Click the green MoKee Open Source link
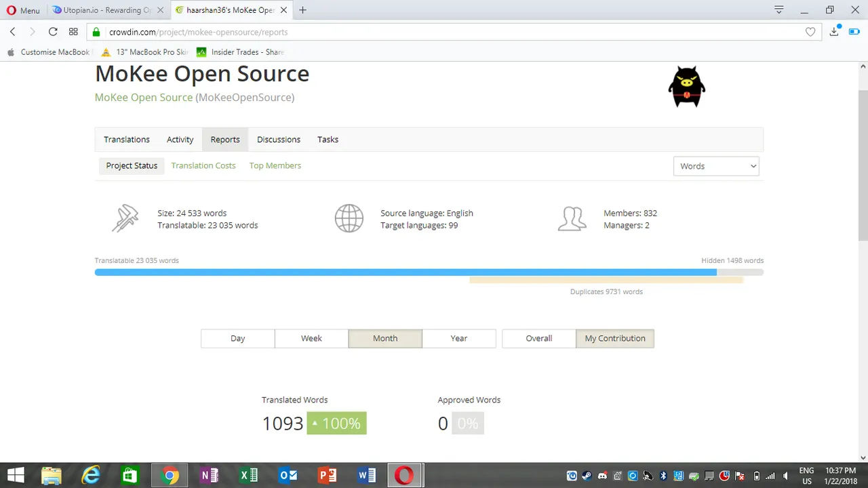 (144, 97)
